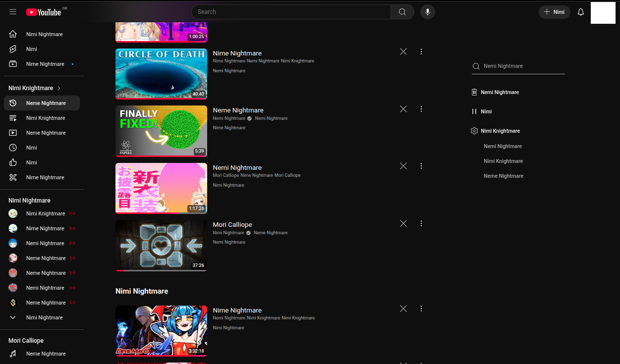Open Neme Nightmare link below manage history gear
The height and width of the screenshot is (364, 620).
(504, 176)
